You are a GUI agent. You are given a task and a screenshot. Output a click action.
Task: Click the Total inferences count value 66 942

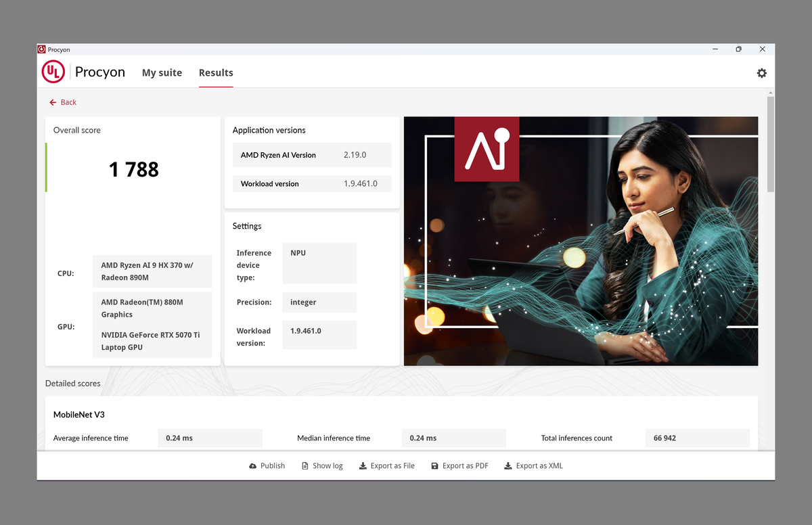click(x=697, y=438)
